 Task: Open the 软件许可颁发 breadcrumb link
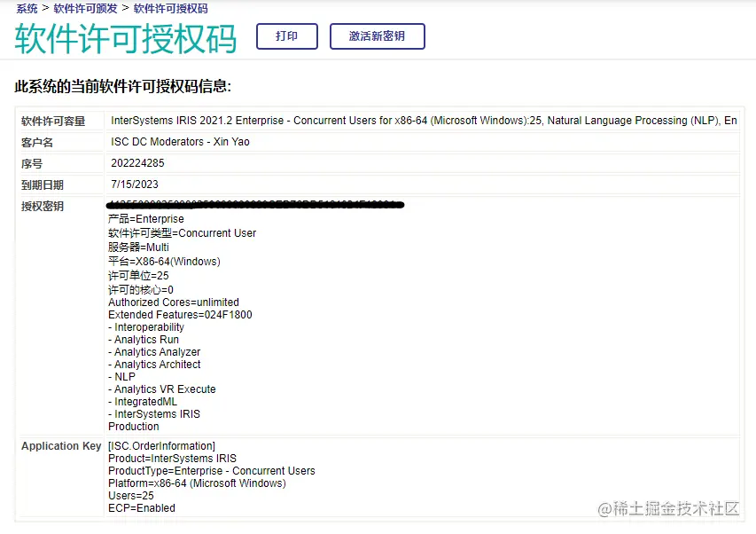(x=85, y=9)
